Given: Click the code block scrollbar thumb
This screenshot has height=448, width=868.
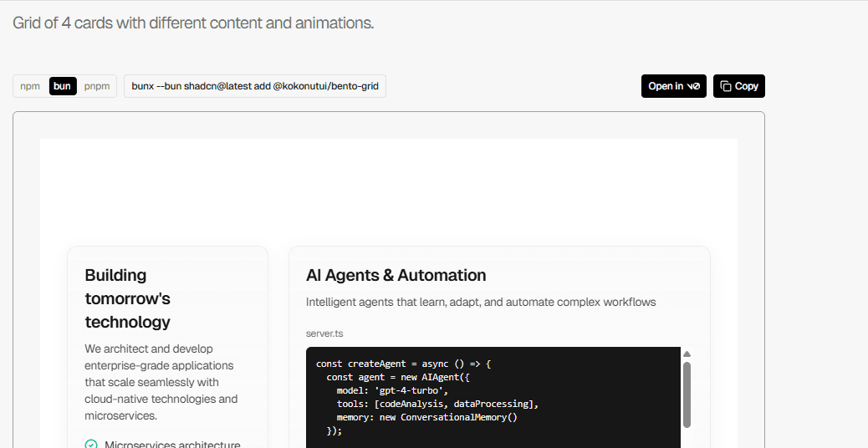Looking at the screenshot, I should pos(687,393).
